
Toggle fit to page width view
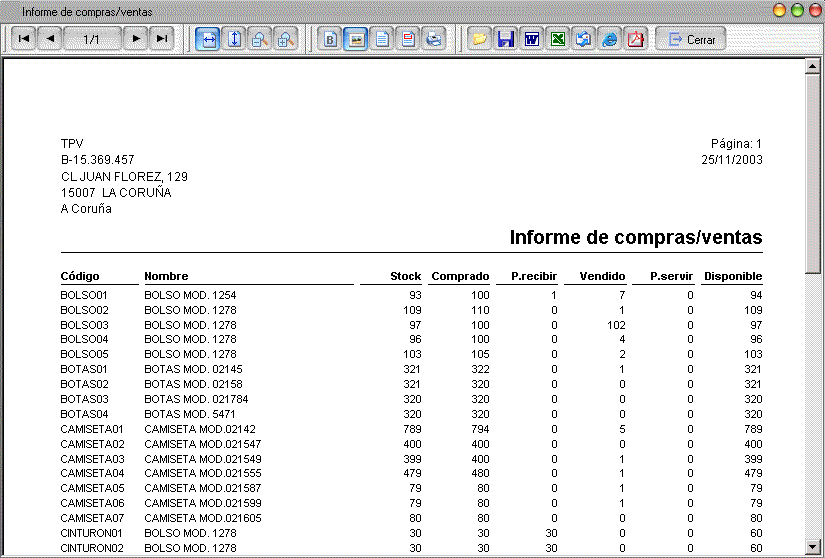pyautogui.click(x=208, y=39)
